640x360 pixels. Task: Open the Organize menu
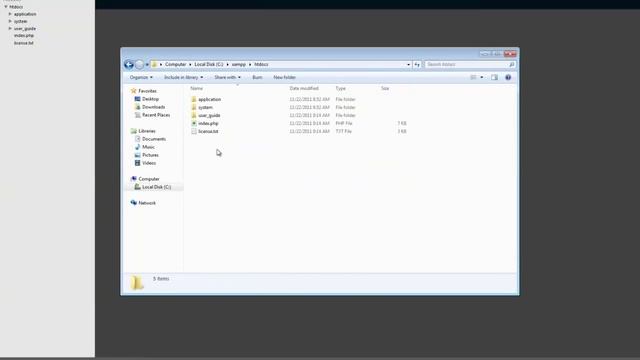click(141, 77)
